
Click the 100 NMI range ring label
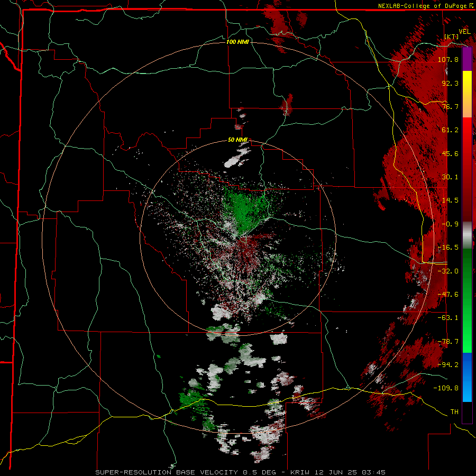237,42
